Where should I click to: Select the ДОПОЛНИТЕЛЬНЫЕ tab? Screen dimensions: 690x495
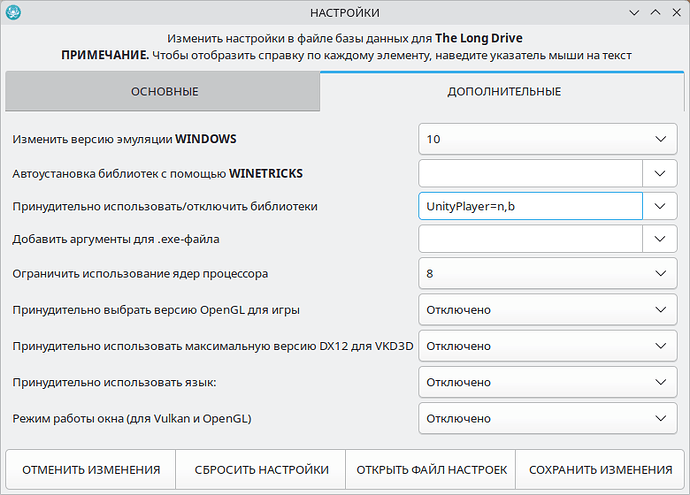[502, 92]
